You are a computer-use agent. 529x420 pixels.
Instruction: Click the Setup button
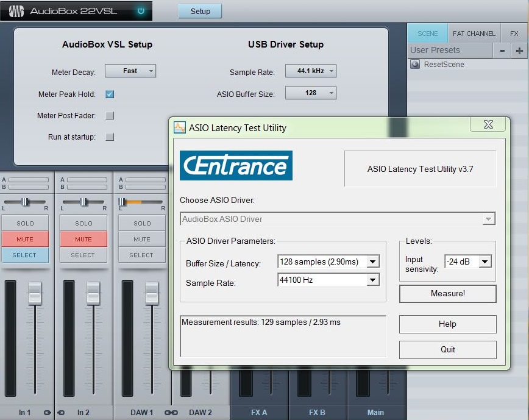[x=200, y=11]
